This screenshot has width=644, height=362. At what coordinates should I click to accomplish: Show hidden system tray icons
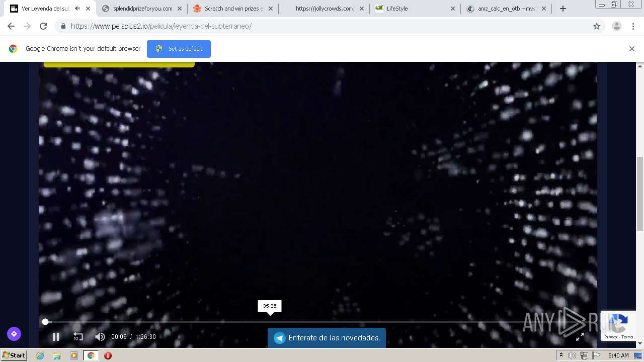pos(561,355)
